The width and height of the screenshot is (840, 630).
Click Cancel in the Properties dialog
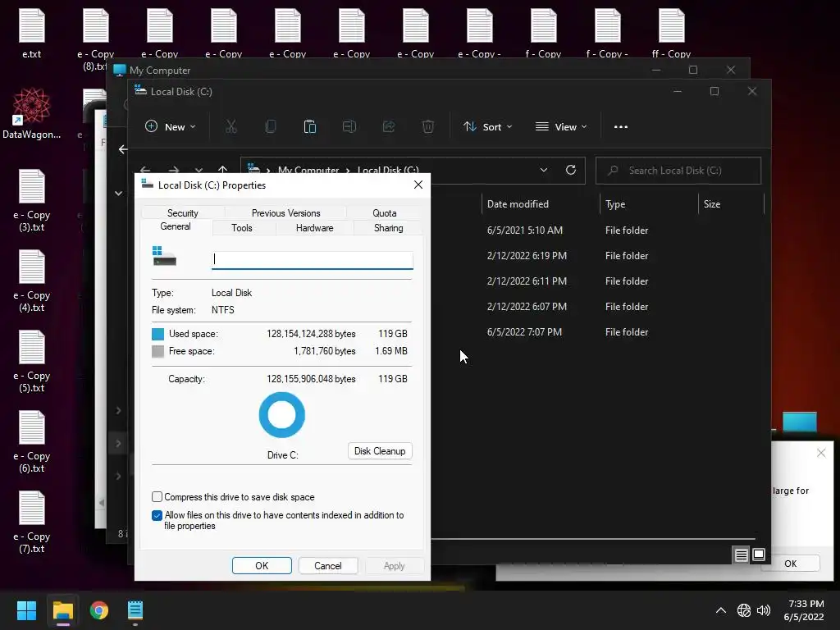pyautogui.click(x=328, y=566)
